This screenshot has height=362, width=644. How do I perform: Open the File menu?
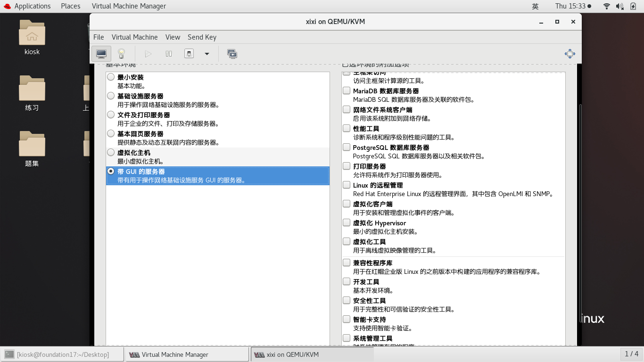tap(99, 37)
